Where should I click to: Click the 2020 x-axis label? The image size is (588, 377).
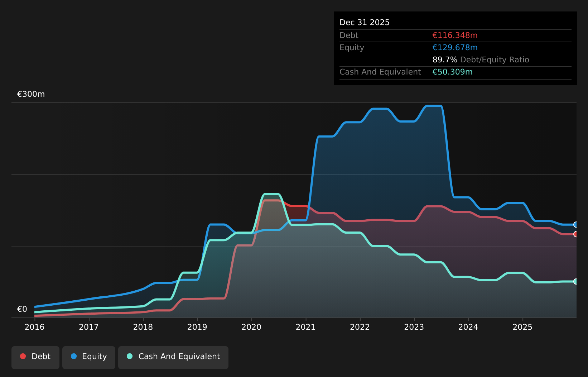coord(251,327)
